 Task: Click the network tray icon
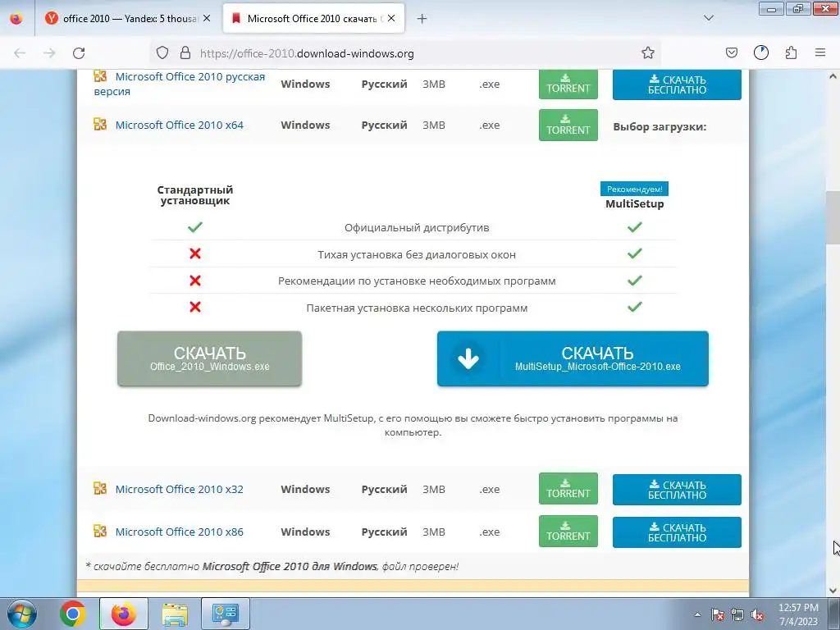point(737,614)
